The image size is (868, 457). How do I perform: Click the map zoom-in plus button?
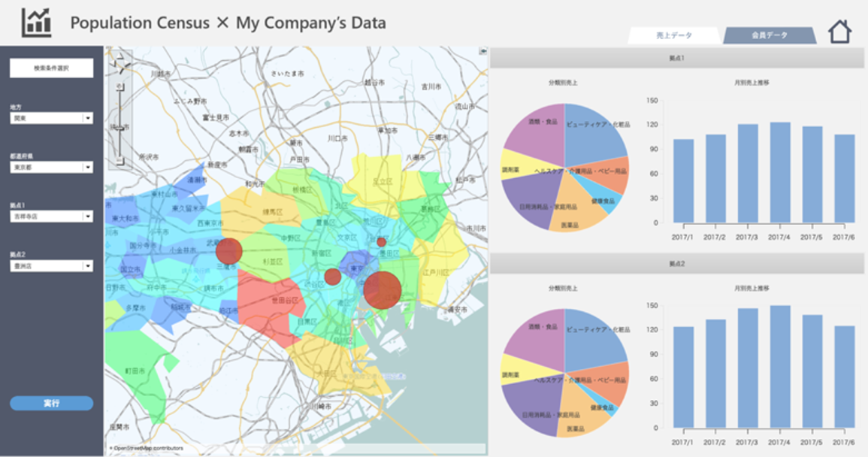tap(119, 87)
